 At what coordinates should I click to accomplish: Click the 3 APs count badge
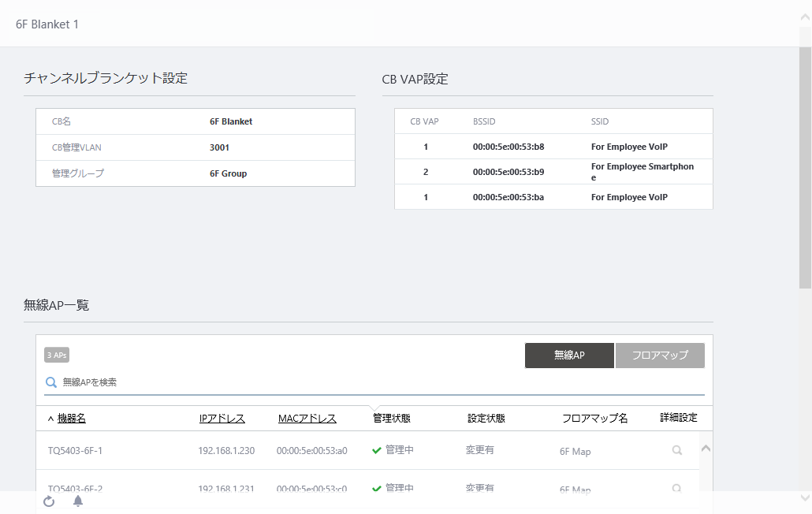click(x=57, y=355)
